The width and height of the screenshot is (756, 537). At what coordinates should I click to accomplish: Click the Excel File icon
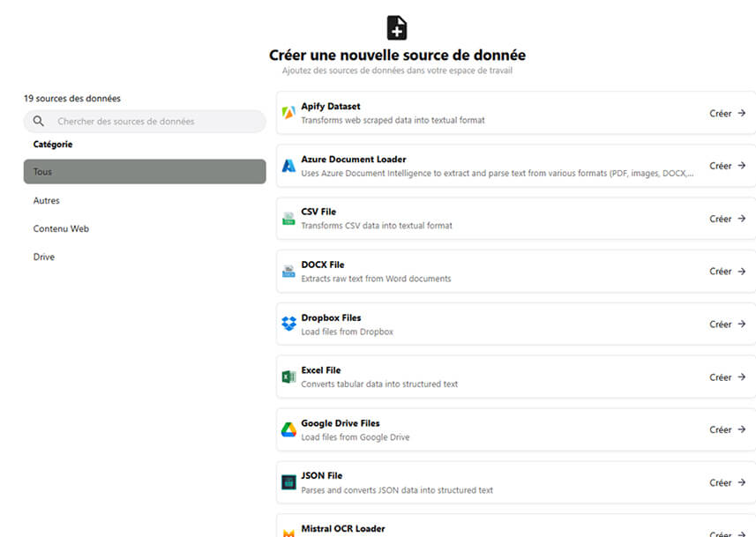point(289,377)
